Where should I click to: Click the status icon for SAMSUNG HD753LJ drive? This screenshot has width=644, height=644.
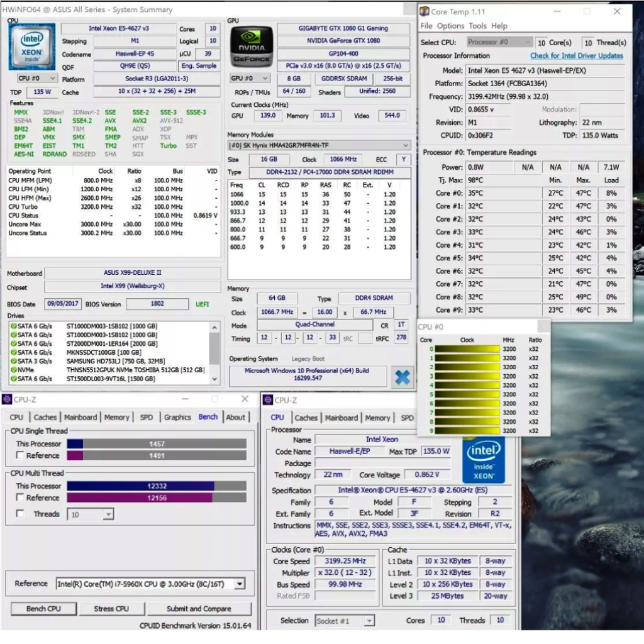coord(14,361)
